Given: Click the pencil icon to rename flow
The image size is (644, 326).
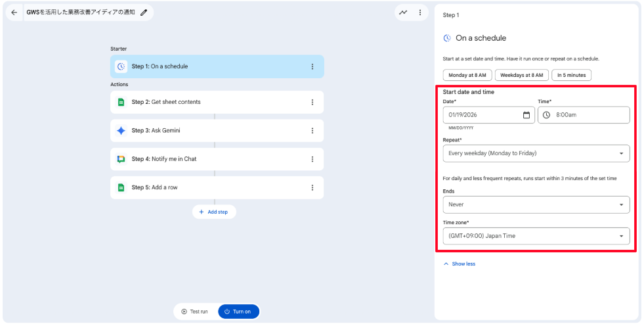Looking at the screenshot, I should 144,12.
